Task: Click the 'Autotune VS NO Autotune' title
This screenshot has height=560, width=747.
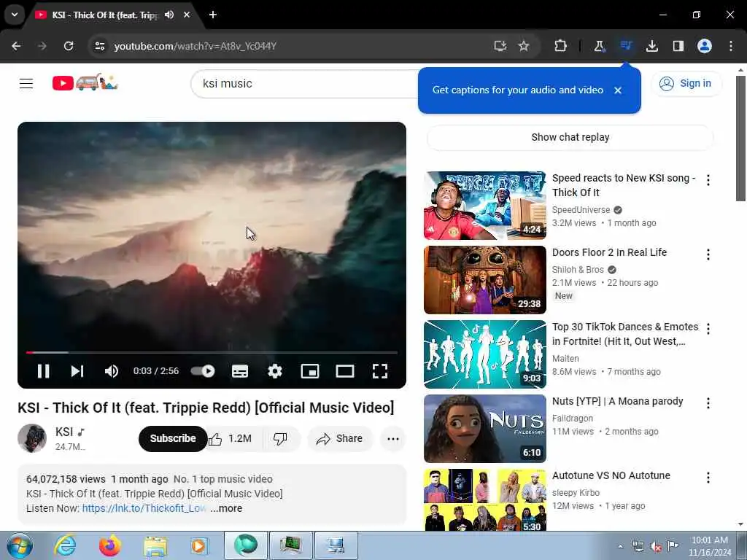Action: click(x=611, y=475)
